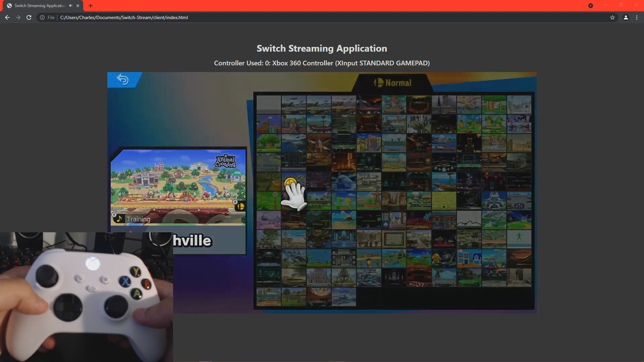Click the Switch Streaming Application heading
This screenshot has height=362, width=644.
click(x=322, y=49)
